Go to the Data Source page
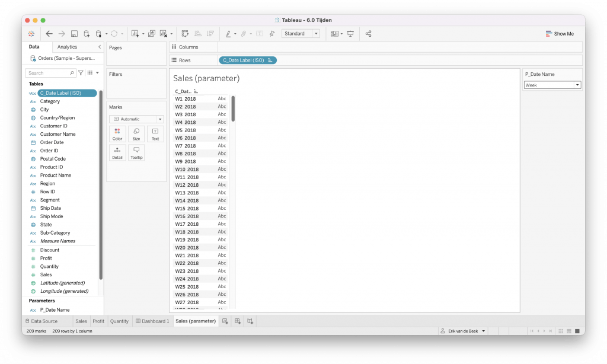 [x=41, y=321]
